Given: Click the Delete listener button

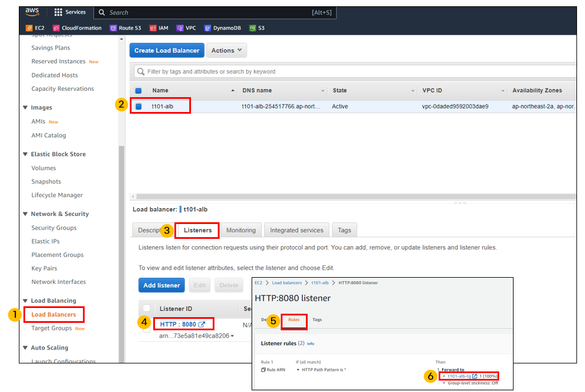Looking at the screenshot, I should pos(229,285).
